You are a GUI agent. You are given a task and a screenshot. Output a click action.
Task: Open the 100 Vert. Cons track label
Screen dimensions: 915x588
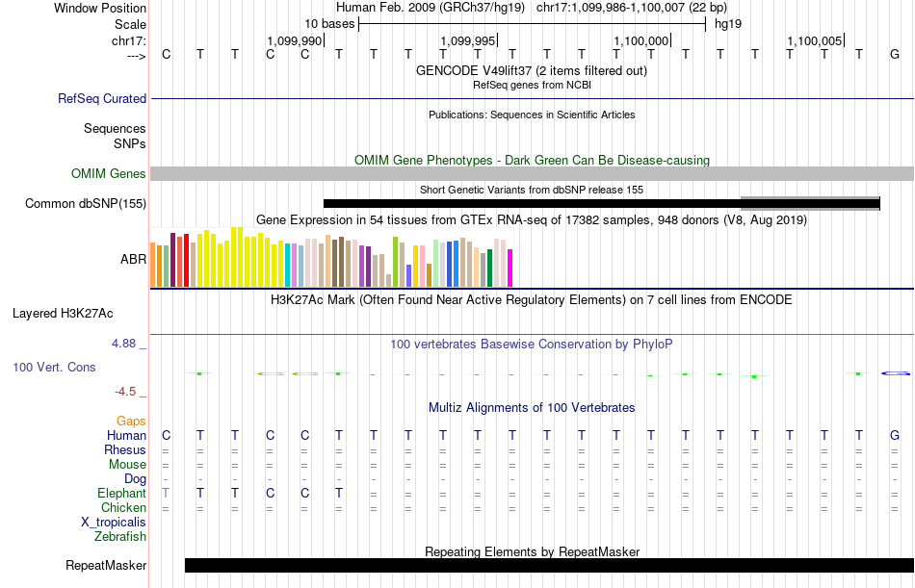click(54, 368)
